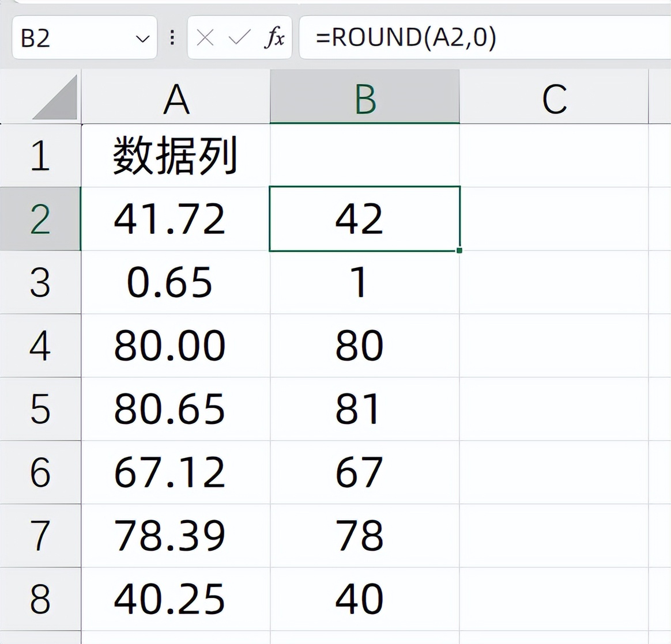
Task: Click selected cell B2 showing 42
Action: [x=365, y=218]
